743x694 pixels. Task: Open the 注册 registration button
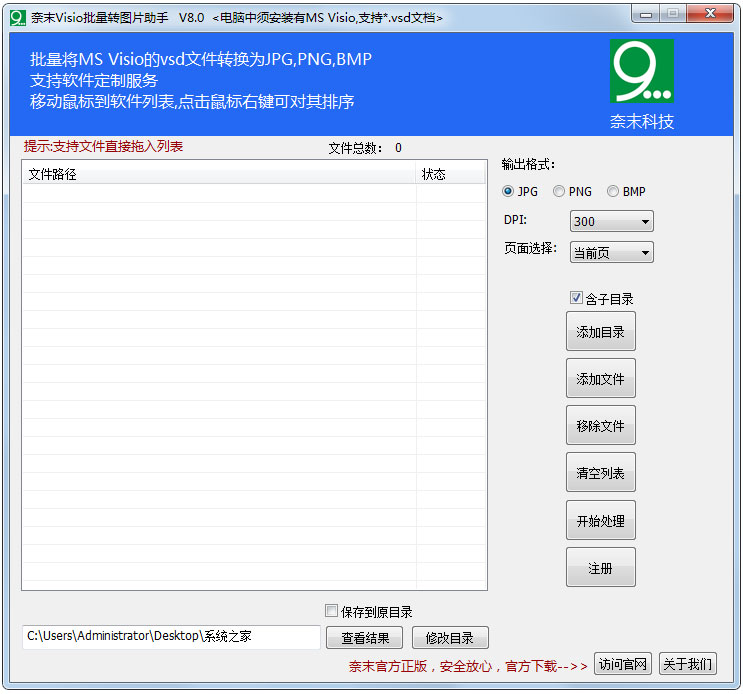click(600, 568)
